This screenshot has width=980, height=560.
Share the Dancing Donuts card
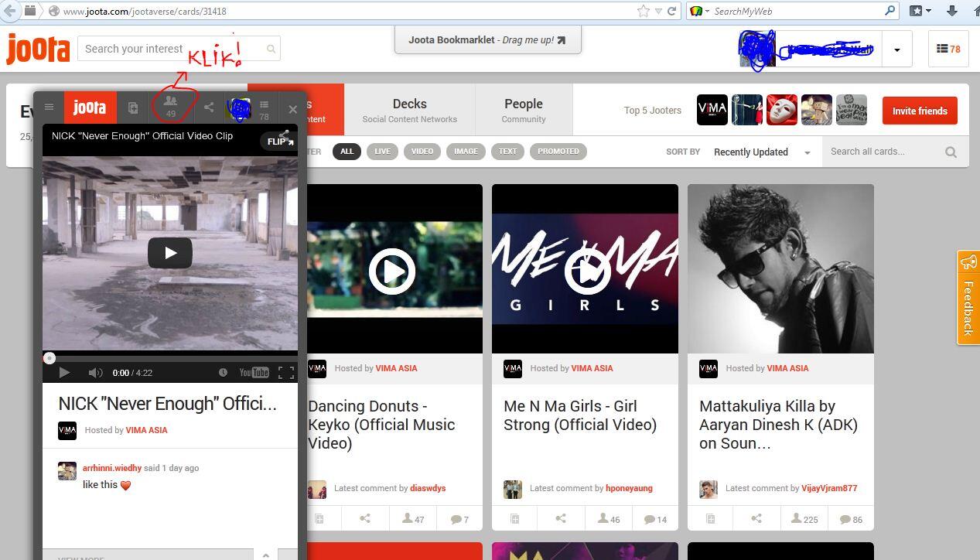(x=365, y=519)
